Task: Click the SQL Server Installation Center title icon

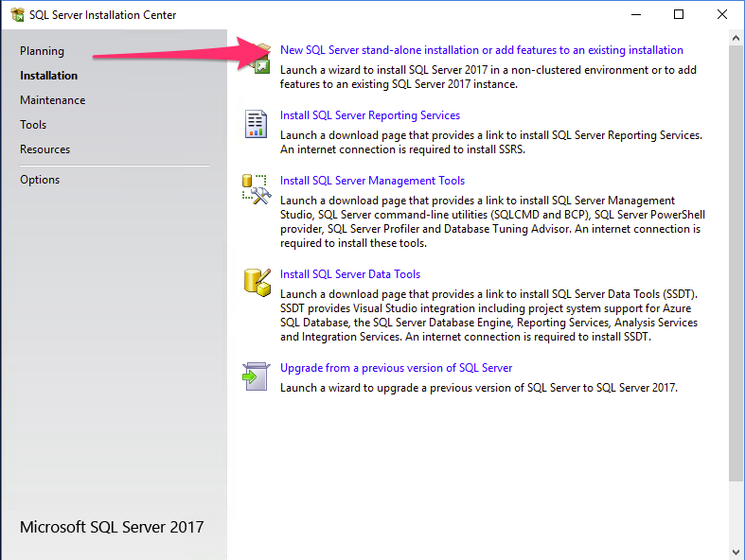Action: coord(18,15)
